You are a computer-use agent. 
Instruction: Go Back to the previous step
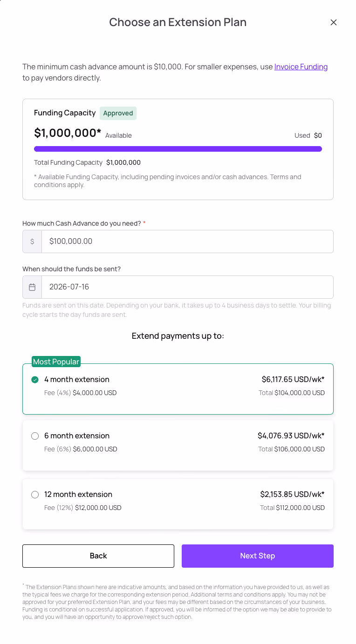coord(98,556)
